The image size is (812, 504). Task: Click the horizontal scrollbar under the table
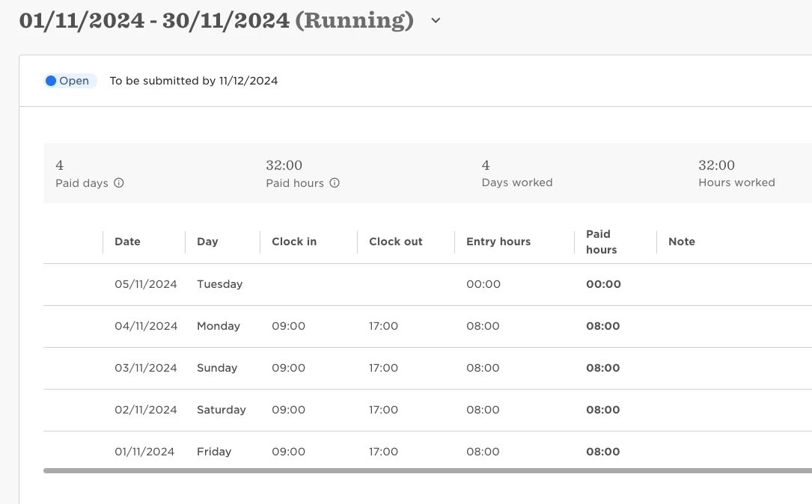pyautogui.click(x=428, y=471)
